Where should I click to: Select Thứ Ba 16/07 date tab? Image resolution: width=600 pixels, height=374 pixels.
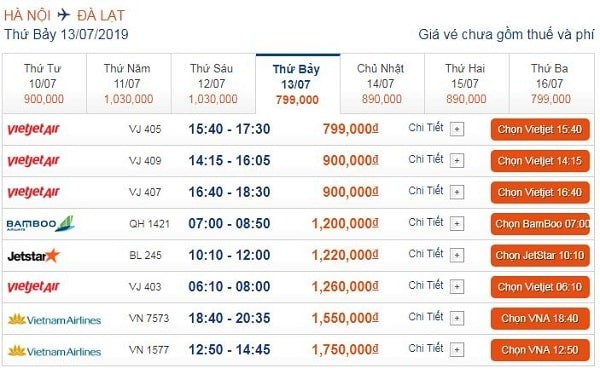coord(551,84)
